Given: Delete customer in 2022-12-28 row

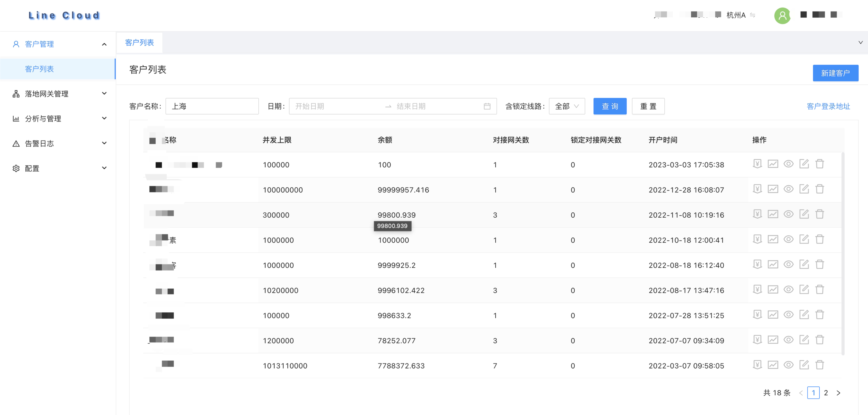Looking at the screenshot, I should tap(819, 189).
